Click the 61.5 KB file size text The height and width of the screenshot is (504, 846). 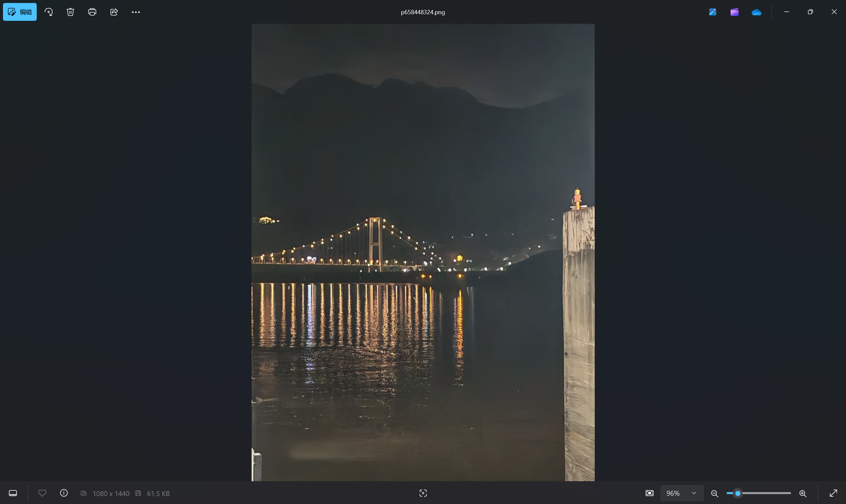pos(158,493)
